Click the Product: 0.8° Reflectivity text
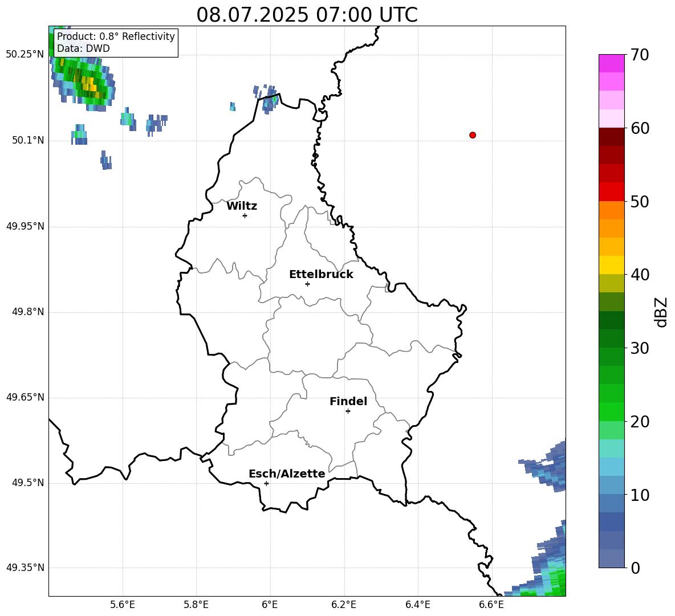Viewport: 675px width, 616px height. tap(116, 36)
